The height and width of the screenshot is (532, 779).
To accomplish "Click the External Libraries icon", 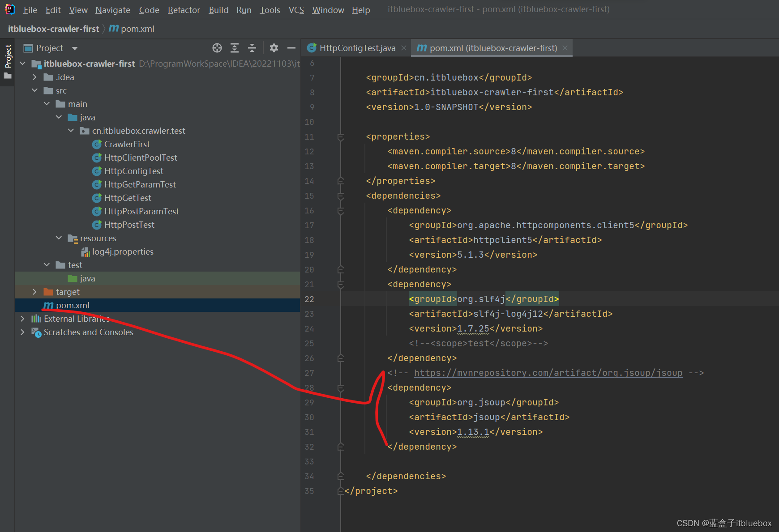I will (x=36, y=319).
